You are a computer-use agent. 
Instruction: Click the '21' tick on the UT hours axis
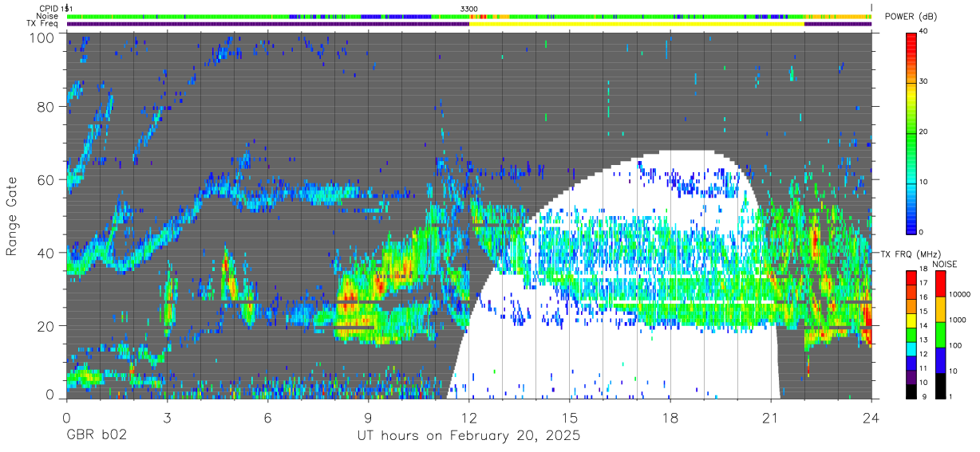[770, 417]
